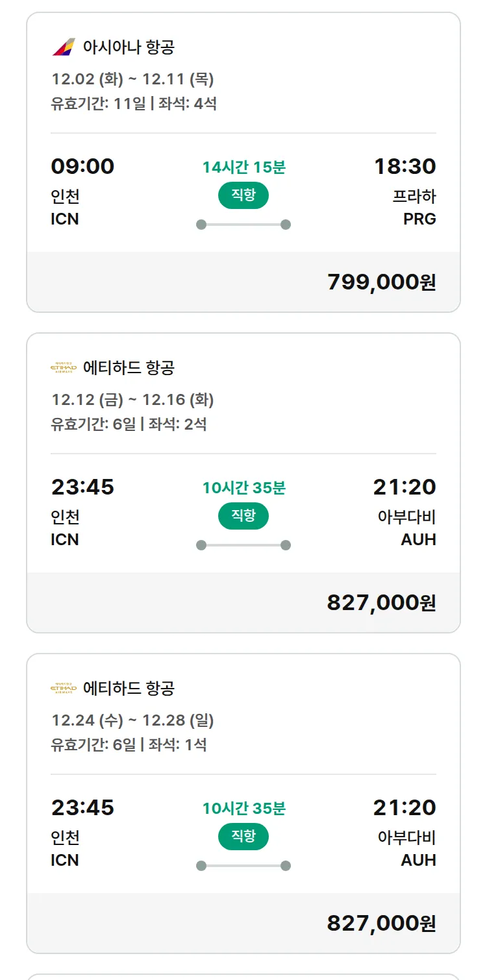Tap the 직항 badge on the Prague flight
Screen dimensions: 487x980
[x=243, y=195]
